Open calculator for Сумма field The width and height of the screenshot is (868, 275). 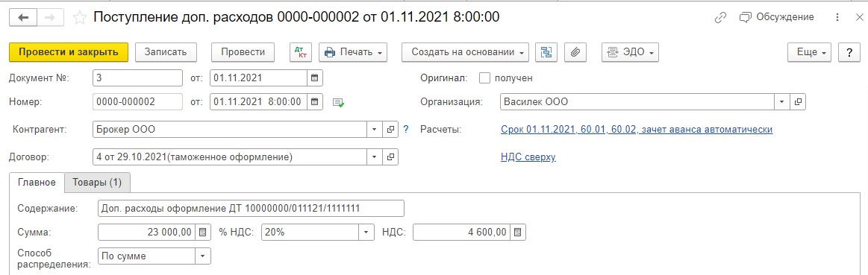click(x=203, y=233)
